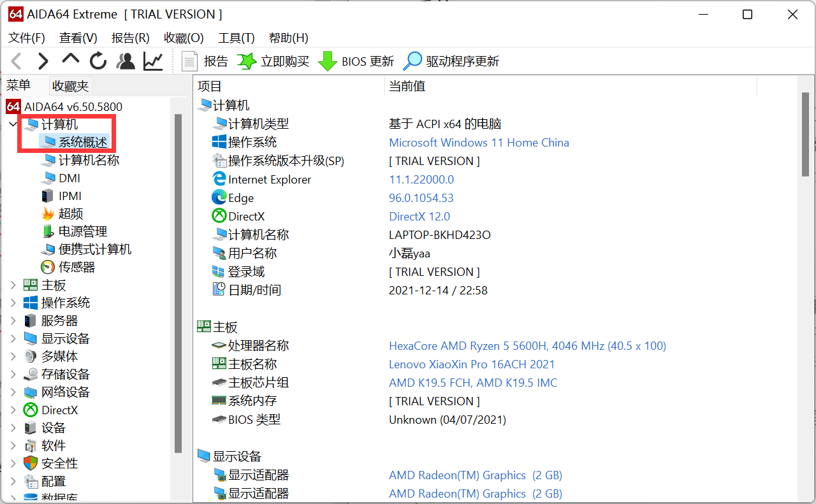Click the forward navigation arrow

[43, 61]
